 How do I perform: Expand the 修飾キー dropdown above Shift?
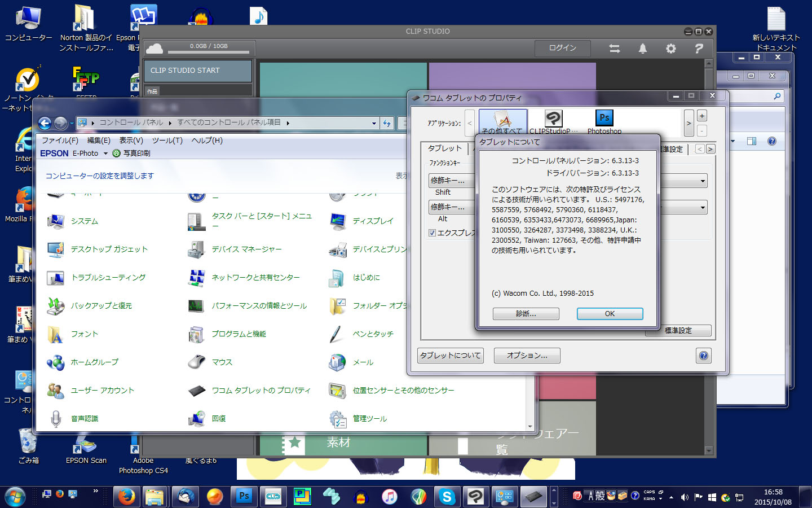(x=448, y=181)
